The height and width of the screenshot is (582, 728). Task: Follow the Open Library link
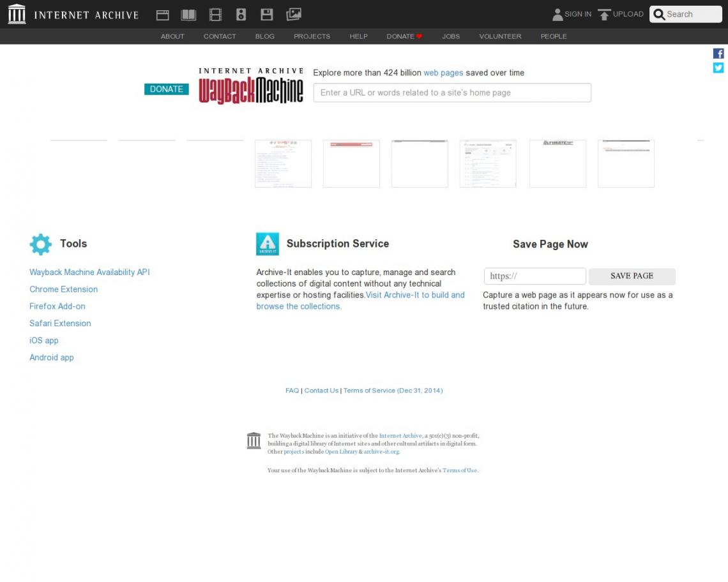click(341, 452)
